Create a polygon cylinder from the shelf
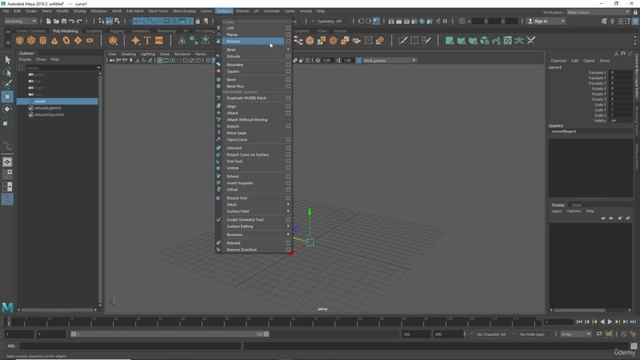Screen dimensions: 640x360 [x=43, y=40]
